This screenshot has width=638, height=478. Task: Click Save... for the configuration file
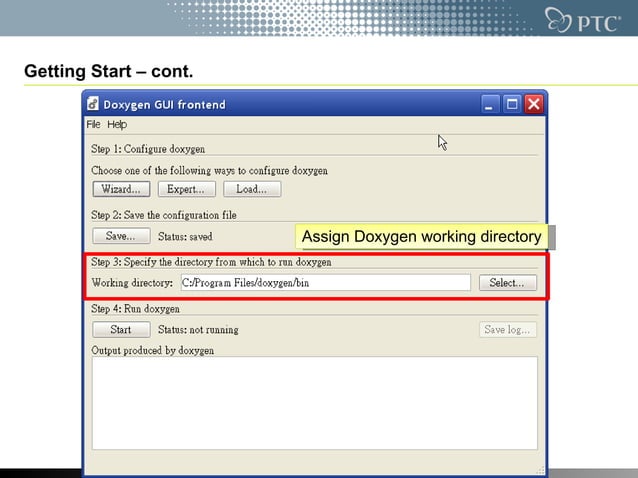tap(121, 236)
